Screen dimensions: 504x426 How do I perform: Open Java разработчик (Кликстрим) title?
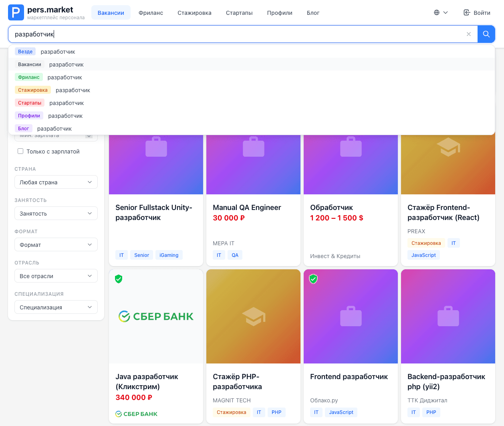[x=147, y=382]
